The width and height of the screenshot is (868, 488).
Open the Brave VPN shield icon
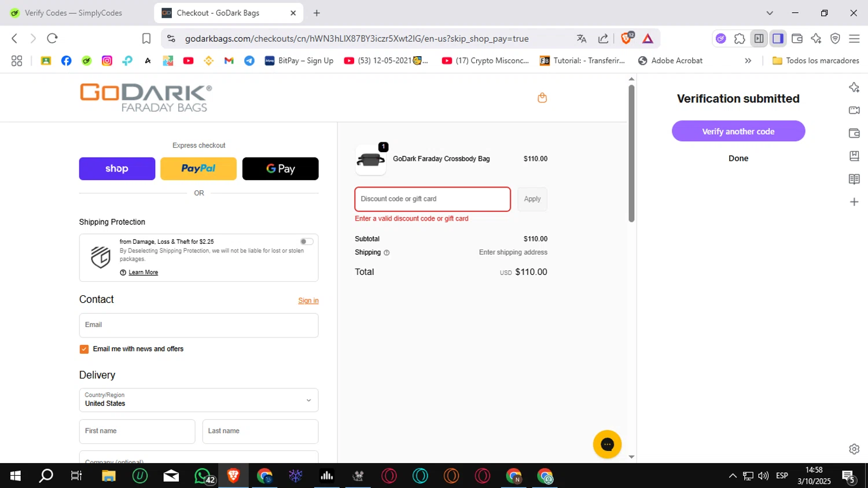[835, 39]
